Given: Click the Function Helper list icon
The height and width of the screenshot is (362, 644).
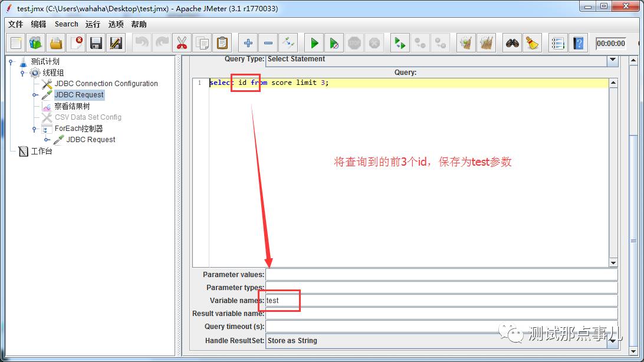Looking at the screenshot, I should (x=558, y=42).
